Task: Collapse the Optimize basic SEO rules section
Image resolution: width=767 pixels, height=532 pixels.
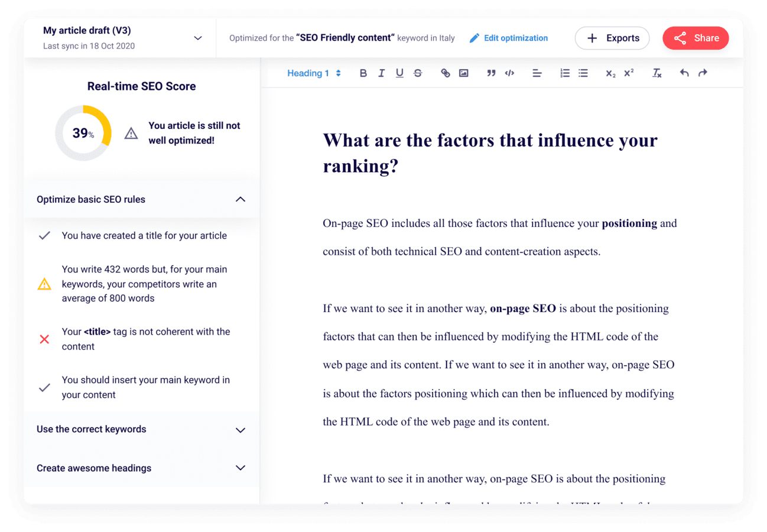Action: [x=240, y=199]
